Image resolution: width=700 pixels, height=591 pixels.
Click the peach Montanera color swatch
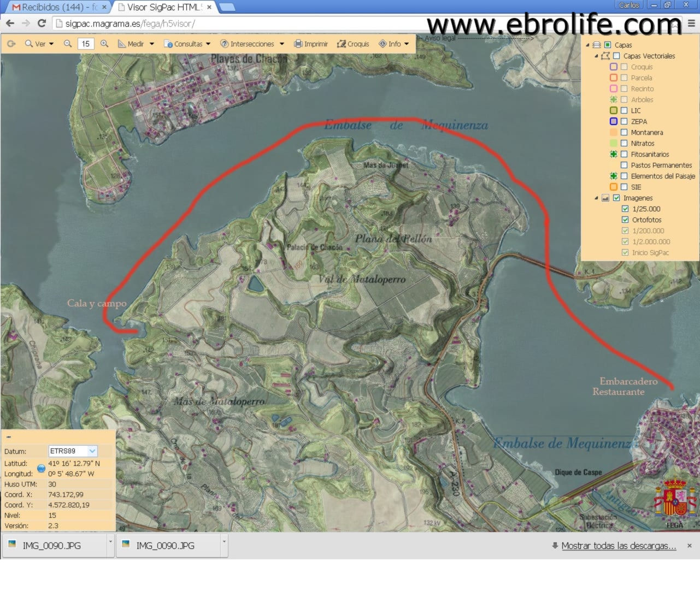pyautogui.click(x=614, y=132)
